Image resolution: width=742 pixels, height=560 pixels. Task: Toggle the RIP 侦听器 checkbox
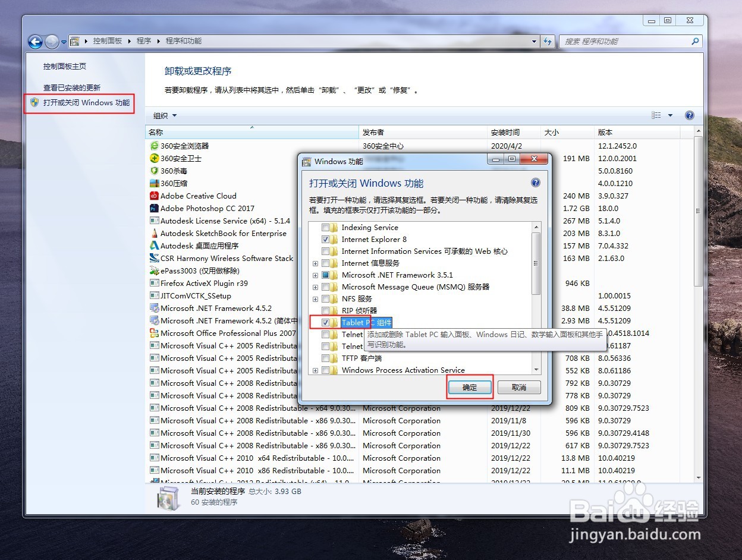pos(325,310)
